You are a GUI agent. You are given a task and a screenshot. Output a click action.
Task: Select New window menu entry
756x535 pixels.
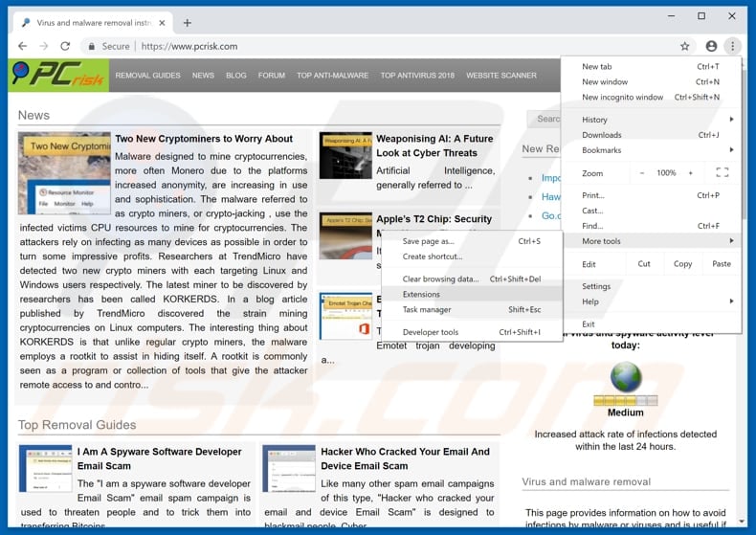[x=651, y=82]
